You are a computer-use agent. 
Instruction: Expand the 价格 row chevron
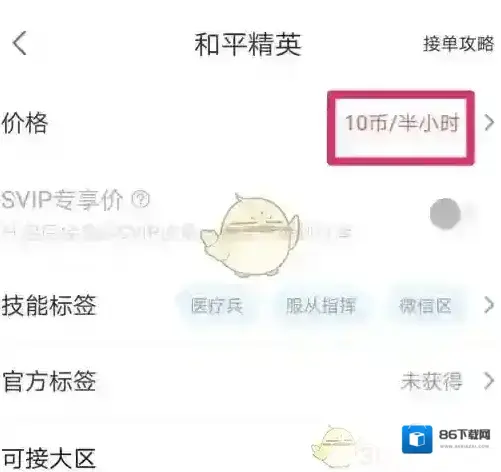tap(489, 123)
